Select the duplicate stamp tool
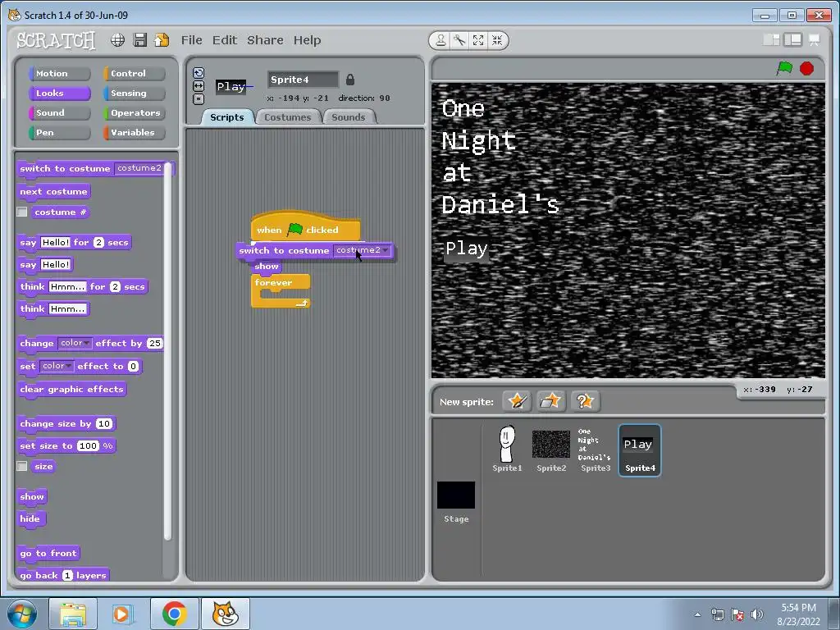 [x=441, y=41]
